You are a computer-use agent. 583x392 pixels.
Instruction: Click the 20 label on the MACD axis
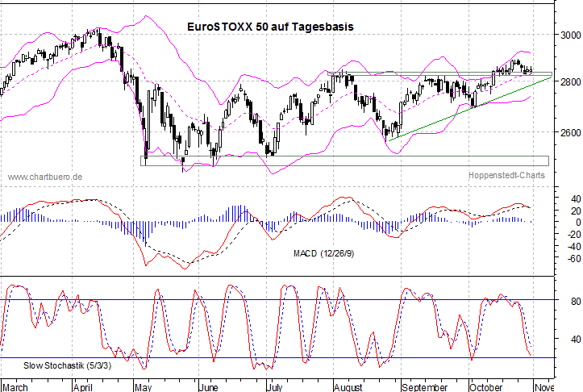coord(576,211)
